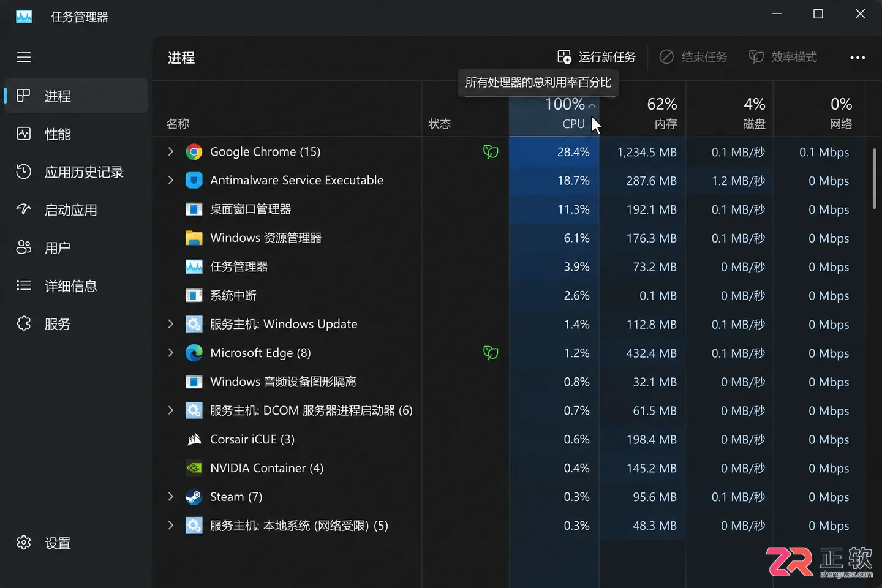882x588 pixels.
Task: Click the Windows 音频设备图形隔离 icon
Action: point(194,382)
